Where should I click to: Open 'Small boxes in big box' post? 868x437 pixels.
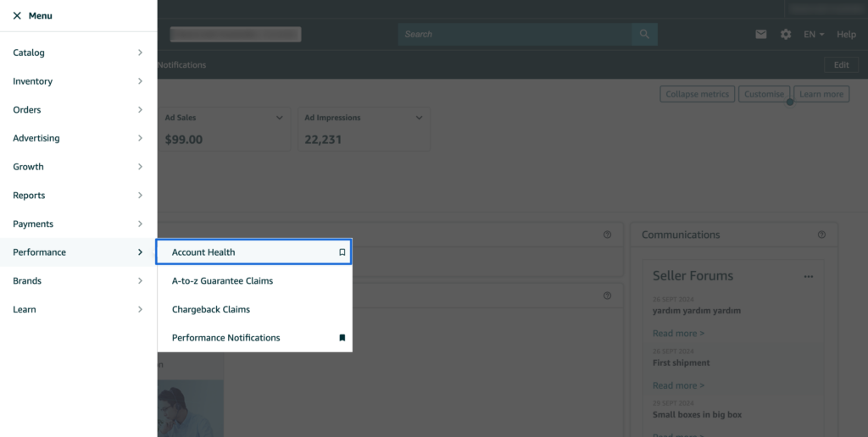pos(697,415)
